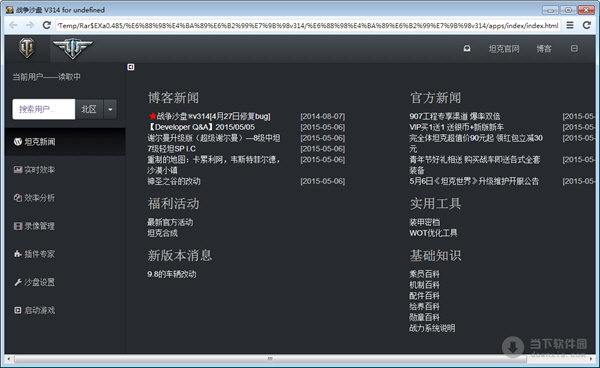Viewport: 600px width, 368px height.
Task: Open the 重制的地图 news item
Action: pyautogui.click(x=214, y=164)
